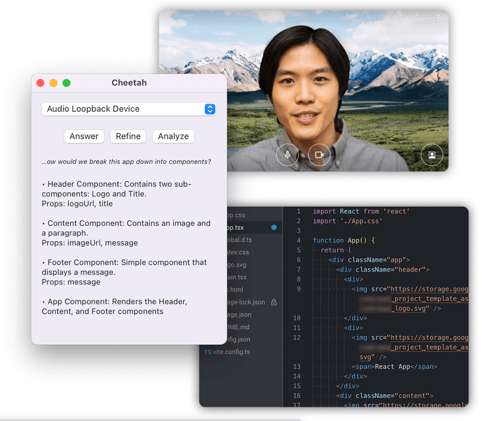Mute the microphone in the video call
This screenshot has width=504, height=421.
pyautogui.click(x=288, y=155)
